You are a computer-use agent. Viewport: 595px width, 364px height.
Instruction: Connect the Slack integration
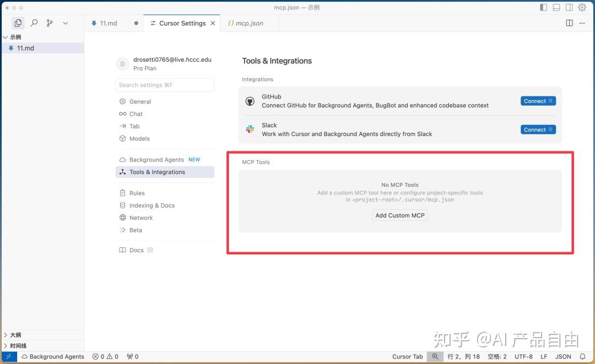point(538,129)
